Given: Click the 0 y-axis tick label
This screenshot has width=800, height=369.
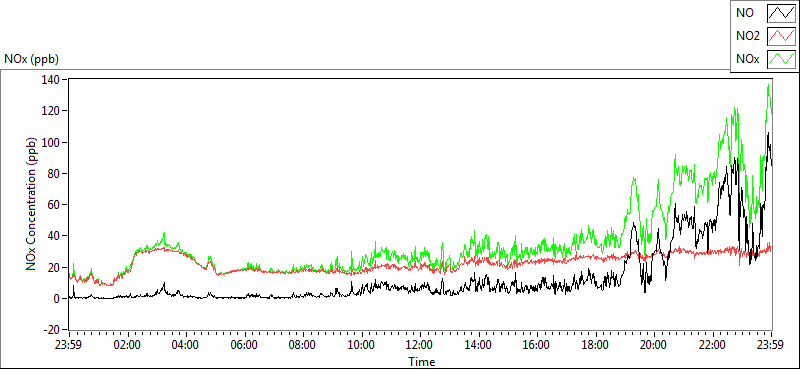Looking at the screenshot, I should (x=58, y=298).
